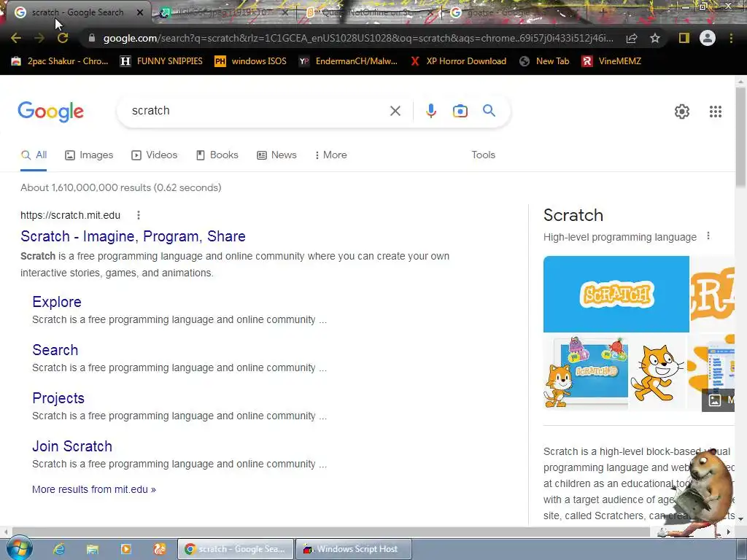Switch to Videos results tab
The width and height of the screenshot is (747, 560).
[x=155, y=155]
